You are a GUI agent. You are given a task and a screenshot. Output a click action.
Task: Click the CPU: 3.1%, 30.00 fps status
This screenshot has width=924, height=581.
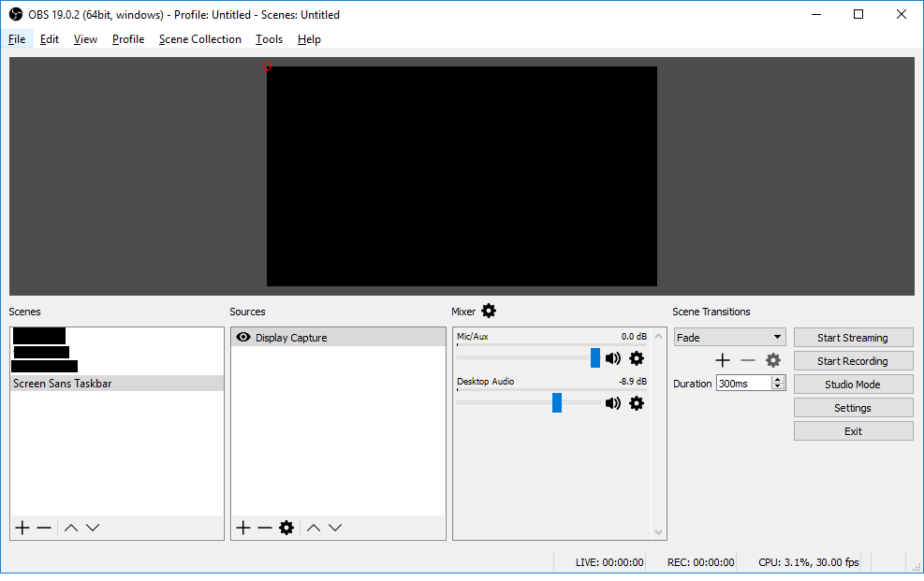point(809,562)
